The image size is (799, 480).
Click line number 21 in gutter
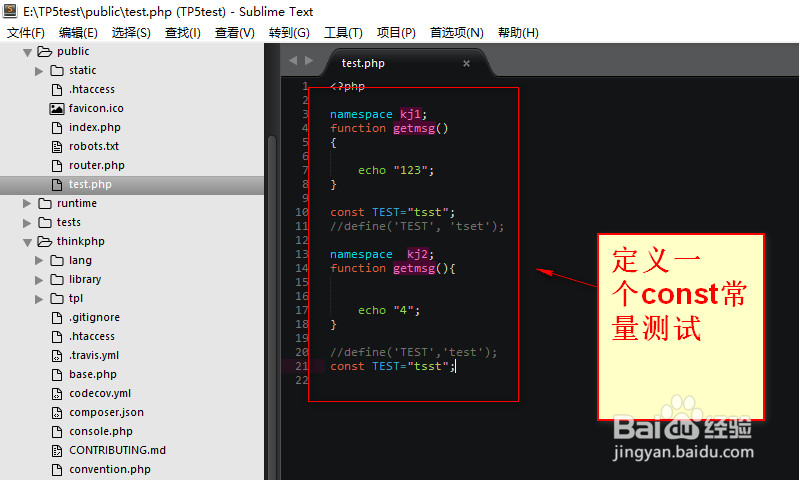point(302,366)
